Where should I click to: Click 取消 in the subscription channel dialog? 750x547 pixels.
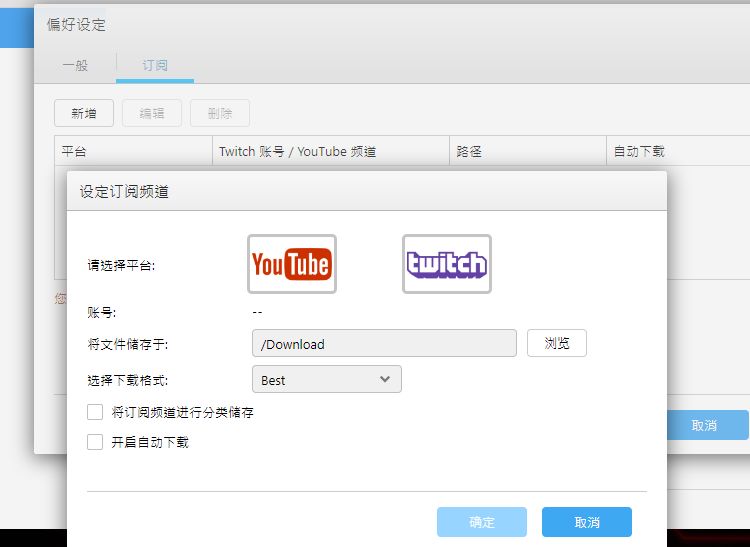[x=587, y=522]
